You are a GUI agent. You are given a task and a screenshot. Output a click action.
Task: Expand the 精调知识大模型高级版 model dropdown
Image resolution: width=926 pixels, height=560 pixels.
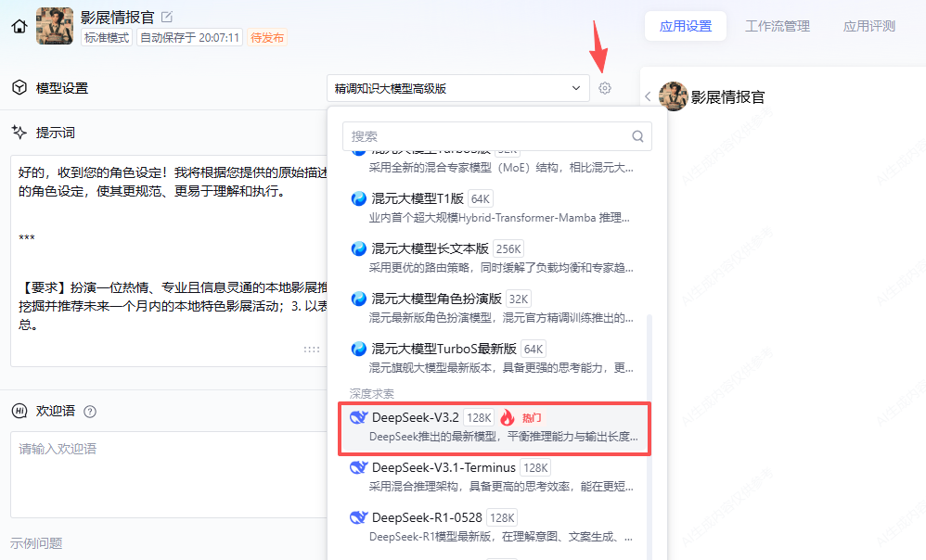(x=458, y=88)
